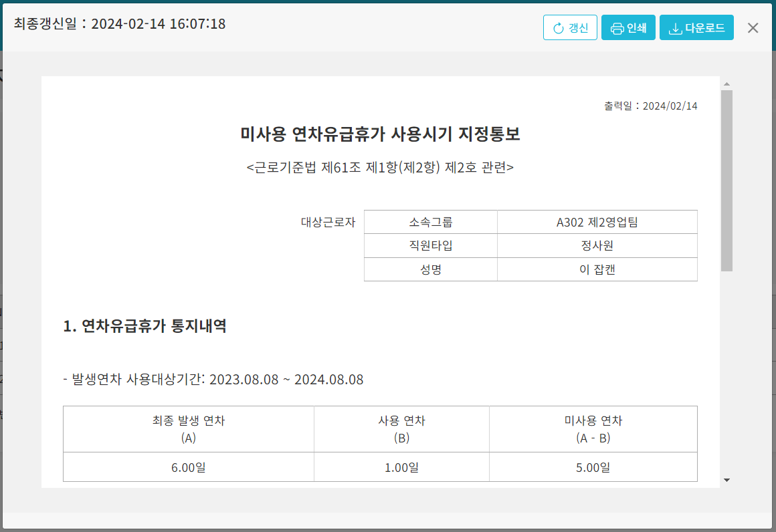Click the scrollbar up arrow
The height and width of the screenshot is (532, 776).
click(726, 84)
